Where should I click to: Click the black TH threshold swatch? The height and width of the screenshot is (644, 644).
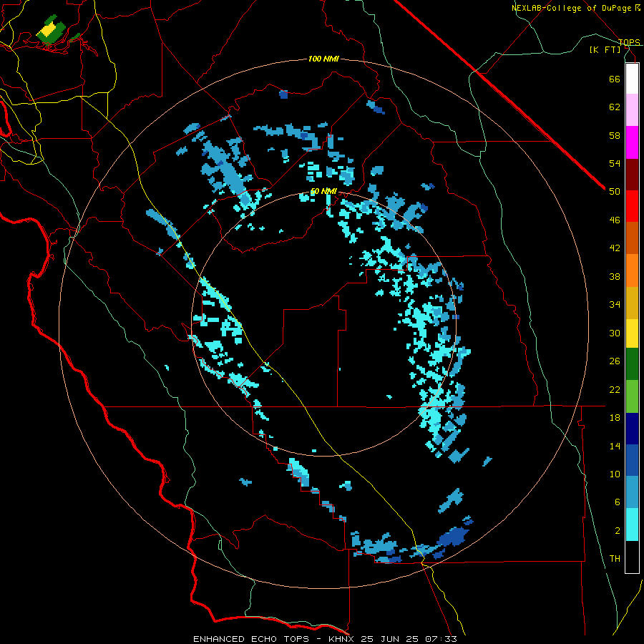point(632,557)
